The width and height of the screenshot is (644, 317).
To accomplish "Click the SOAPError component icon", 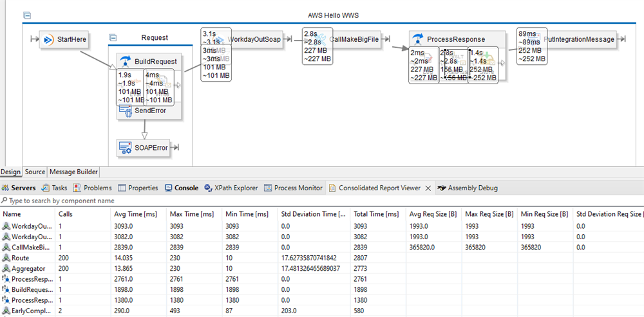I will (125, 148).
